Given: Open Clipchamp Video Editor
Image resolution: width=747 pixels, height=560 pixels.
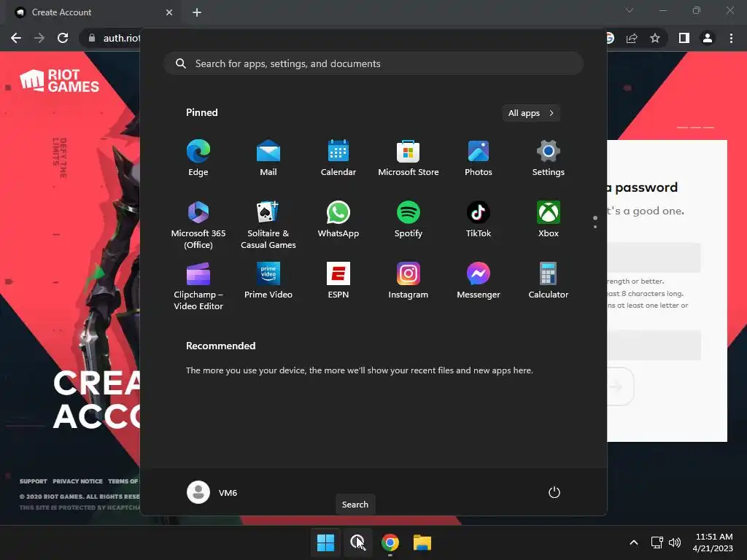Looking at the screenshot, I should (x=198, y=286).
